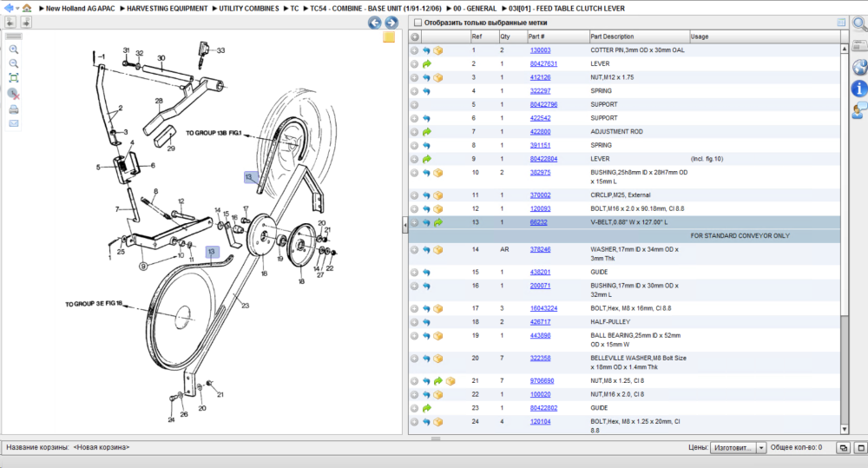The height and width of the screenshot is (468, 868).
Task: Click the maximize panel button at bottom right
Action: (x=861, y=447)
